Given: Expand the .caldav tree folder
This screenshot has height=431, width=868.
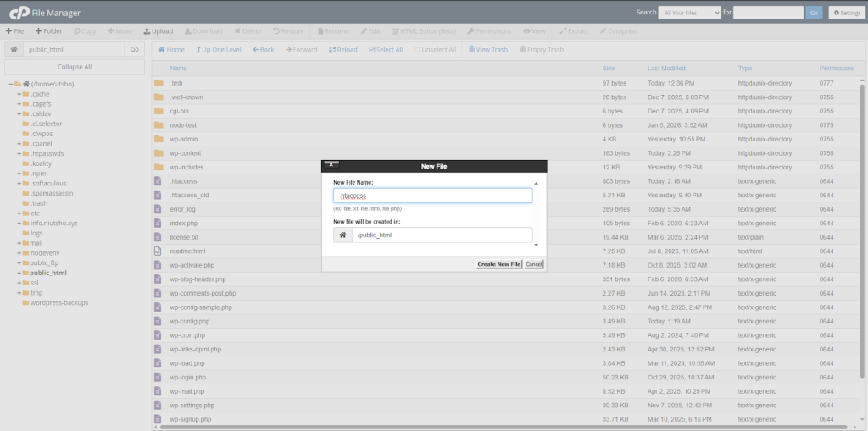Looking at the screenshot, I should 19,114.
